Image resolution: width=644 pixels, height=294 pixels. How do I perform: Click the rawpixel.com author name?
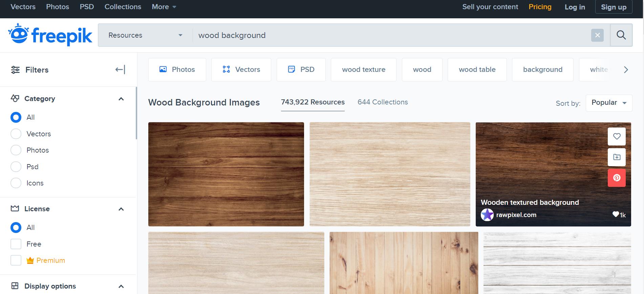tap(516, 215)
